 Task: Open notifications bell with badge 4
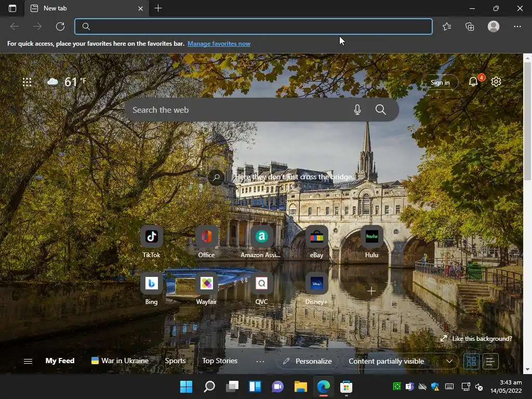474,82
